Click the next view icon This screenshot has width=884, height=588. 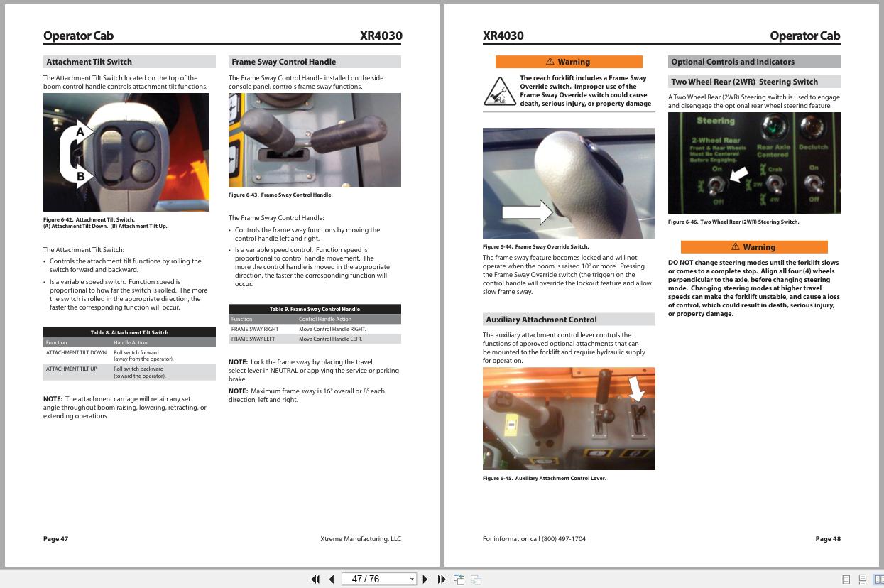(x=475, y=579)
